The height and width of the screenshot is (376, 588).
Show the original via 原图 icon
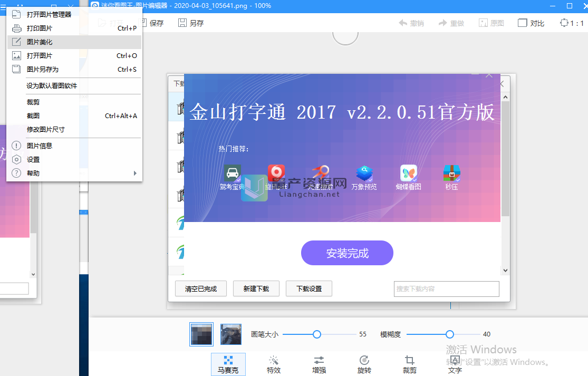(x=491, y=23)
